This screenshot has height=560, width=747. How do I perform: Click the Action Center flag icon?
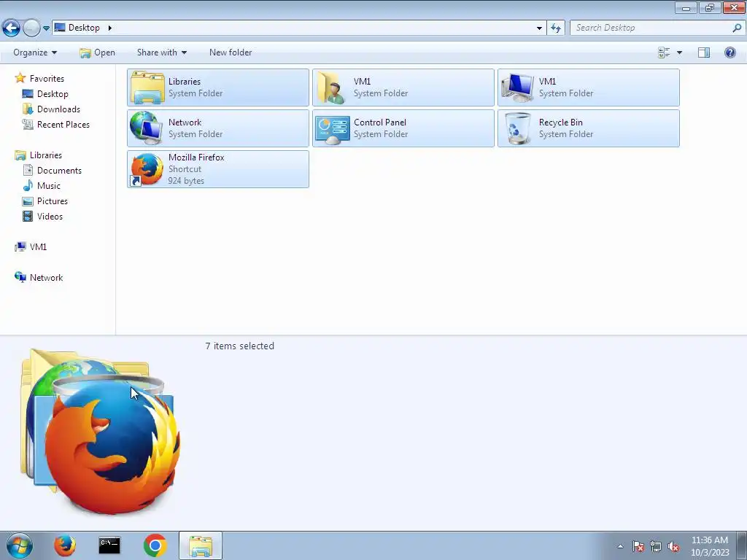pyautogui.click(x=638, y=546)
